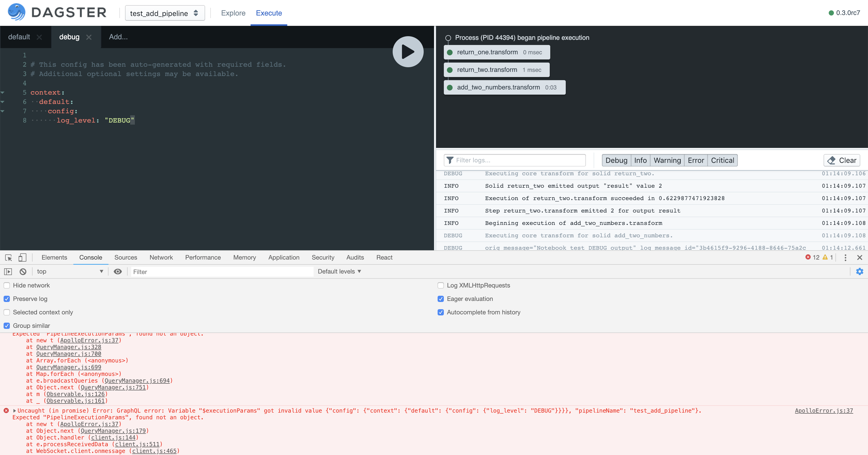The height and width of the screenshot is (455, 868).
Task: Open the Network tab in DevTools
Action: 161,257
